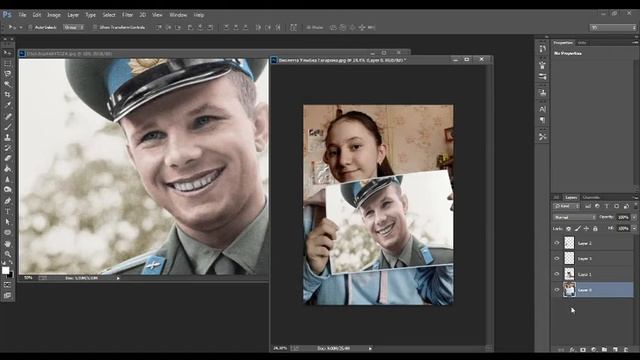
Task: Open the Normal blend mode dropdown
Action: [x=574, y=217]
